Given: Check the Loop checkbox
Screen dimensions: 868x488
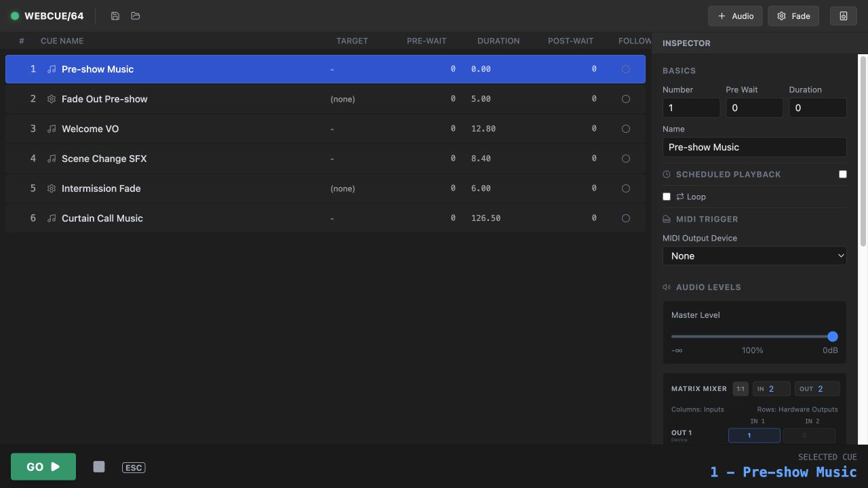Looking at the screenshot, I should (x=667, y=197).
